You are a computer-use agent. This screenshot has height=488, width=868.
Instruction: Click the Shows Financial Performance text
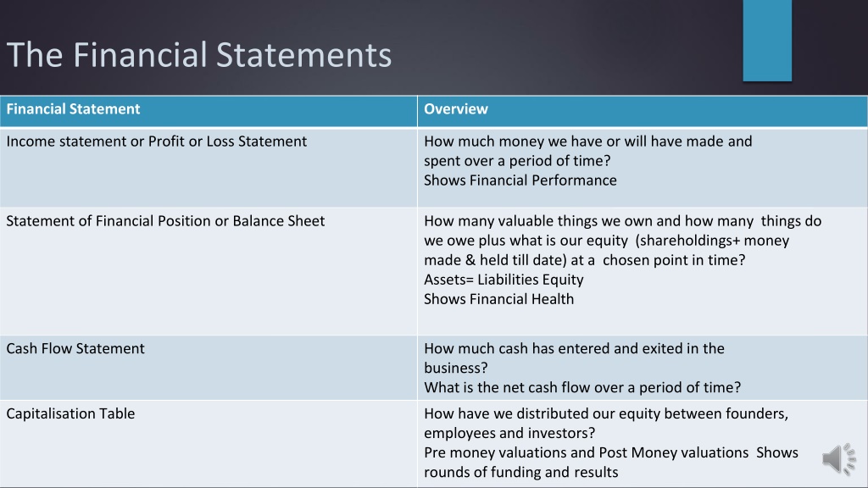point(520,180)
